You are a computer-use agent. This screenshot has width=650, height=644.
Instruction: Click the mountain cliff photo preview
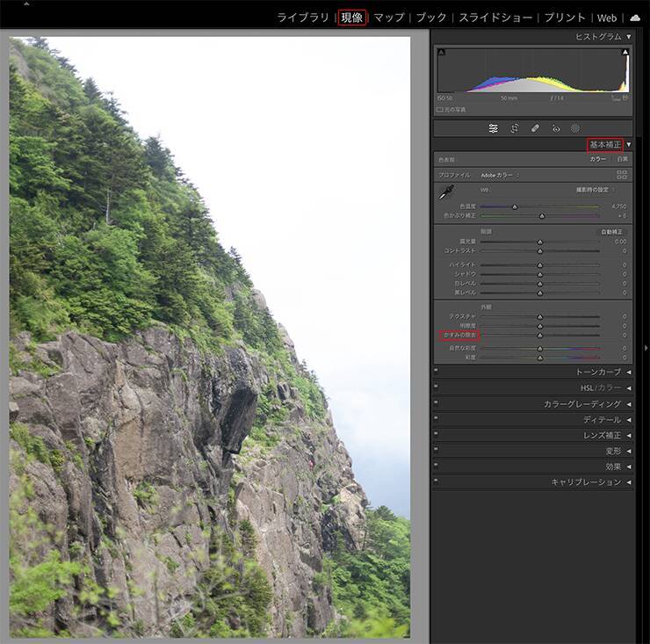tap(210, 337)
